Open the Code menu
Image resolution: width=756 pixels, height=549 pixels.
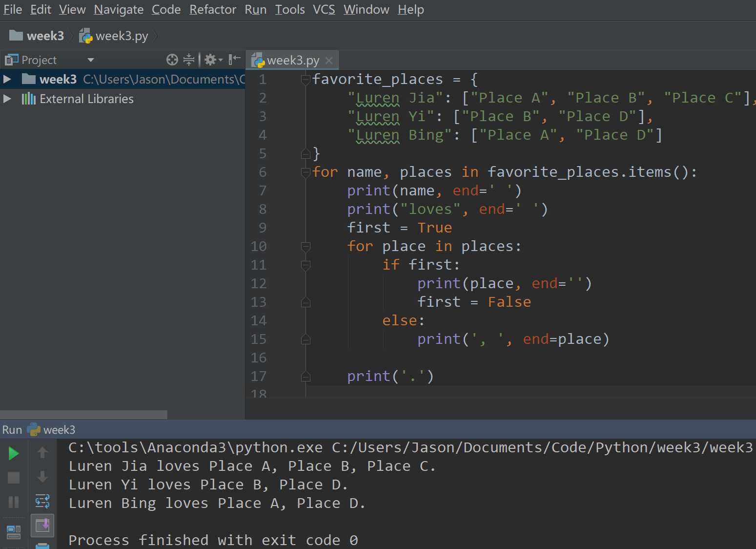pos(166,9)
